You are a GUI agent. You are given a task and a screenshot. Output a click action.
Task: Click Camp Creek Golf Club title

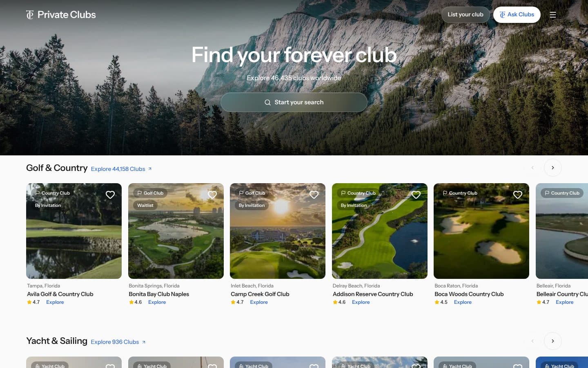[260, 294]
